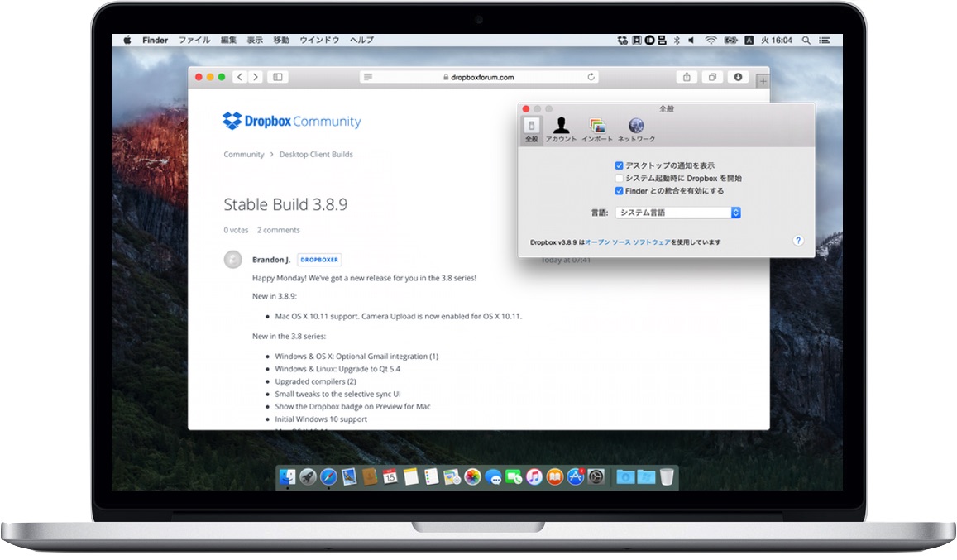Toggle the Safari sidebar button
The height and width of the screenshot is (560, 957).
[x=278, y=77]
